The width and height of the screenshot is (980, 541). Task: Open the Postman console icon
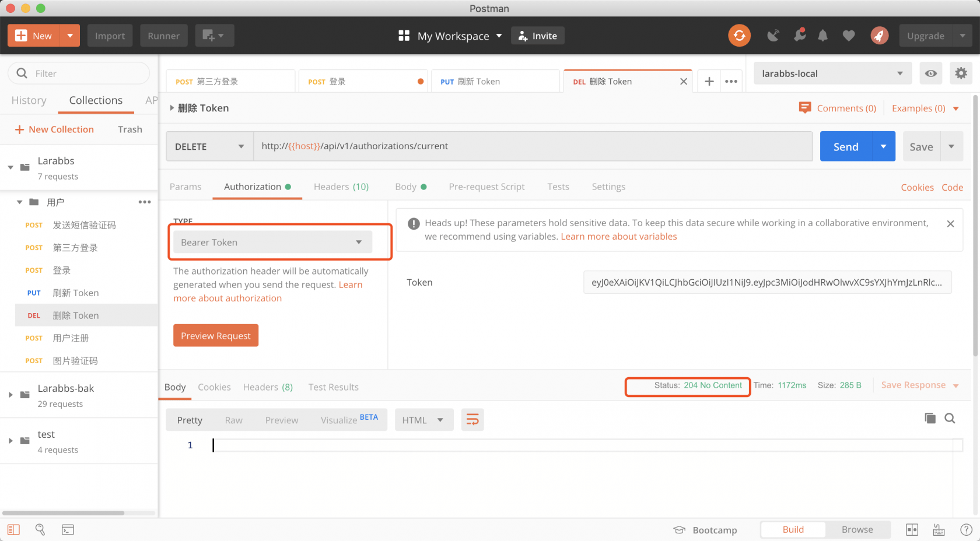[x=68, y=529]
